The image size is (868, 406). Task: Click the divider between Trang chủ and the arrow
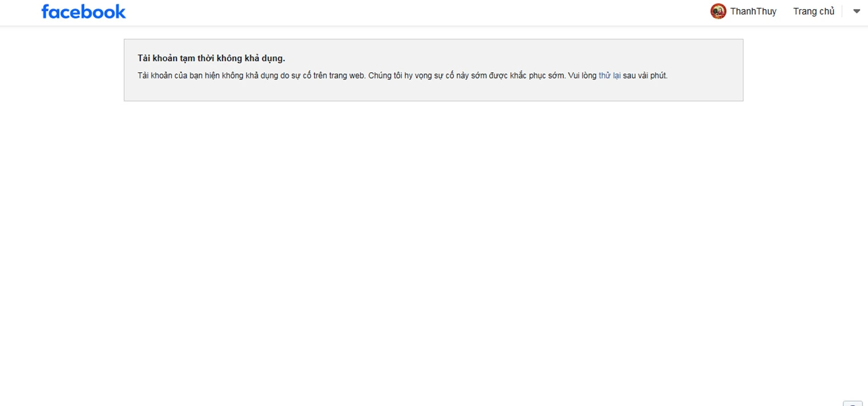pos(842,11)
